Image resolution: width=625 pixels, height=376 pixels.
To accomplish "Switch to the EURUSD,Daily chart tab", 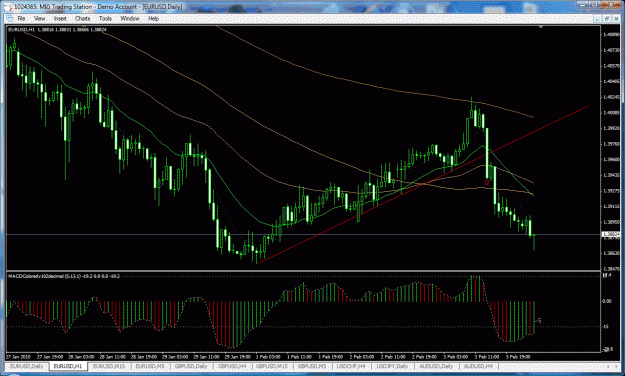I will tap(27, 366).
